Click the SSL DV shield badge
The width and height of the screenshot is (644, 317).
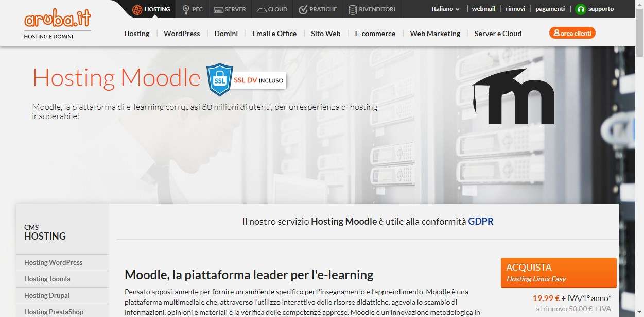point(220,80)
